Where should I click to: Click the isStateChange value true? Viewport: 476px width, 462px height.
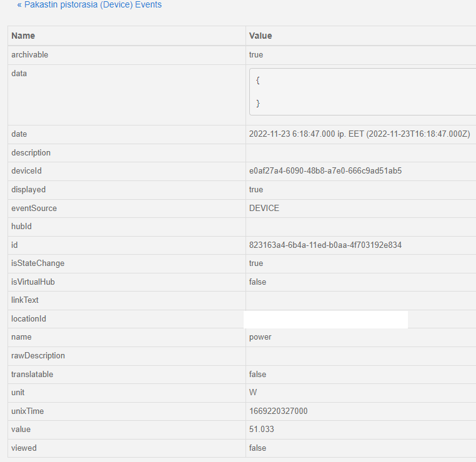click(256, 263)
